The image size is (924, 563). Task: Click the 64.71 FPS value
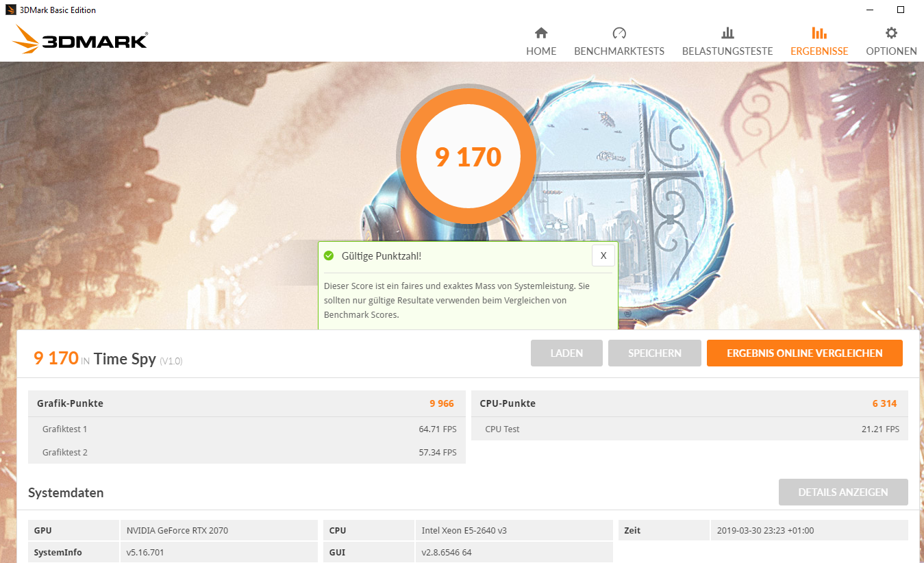pos(438,429)
